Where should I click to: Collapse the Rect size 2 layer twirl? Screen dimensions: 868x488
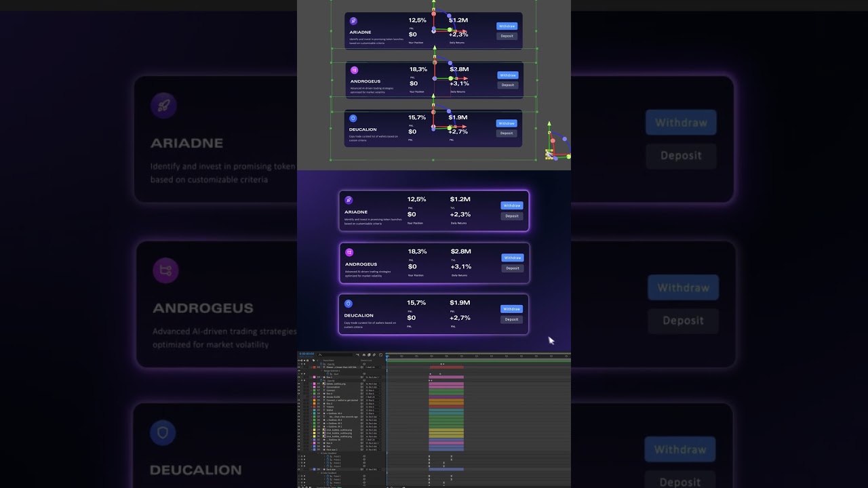click(x=311, y=449)
